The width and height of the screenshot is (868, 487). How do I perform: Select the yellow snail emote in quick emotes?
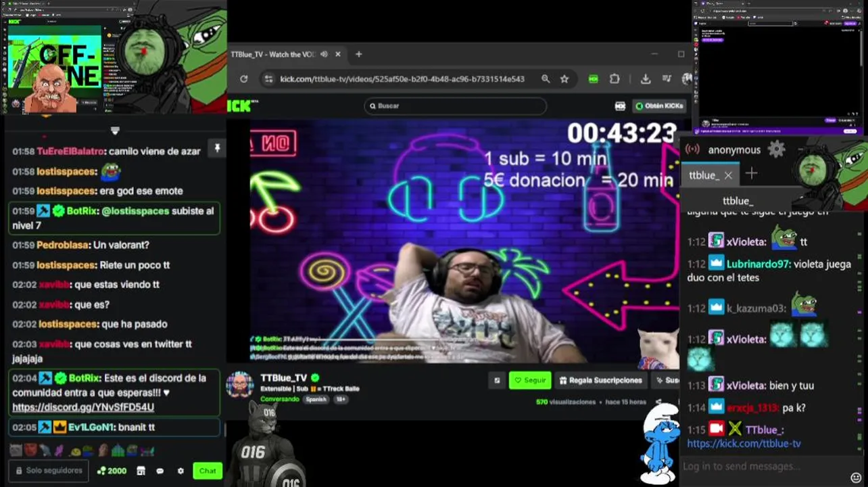point(76,451)
